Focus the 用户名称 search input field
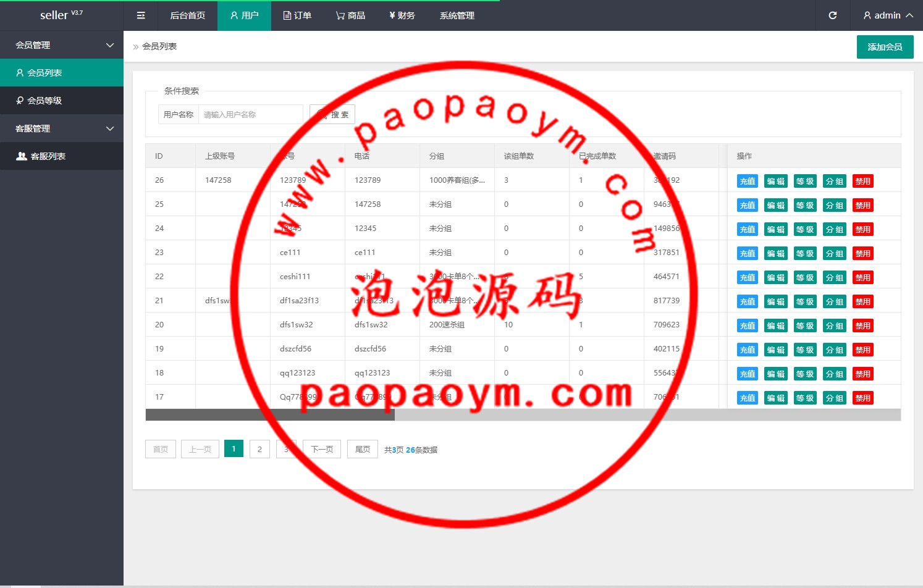Viewport: 923px width, 588px height. click(x=250, y=114)
